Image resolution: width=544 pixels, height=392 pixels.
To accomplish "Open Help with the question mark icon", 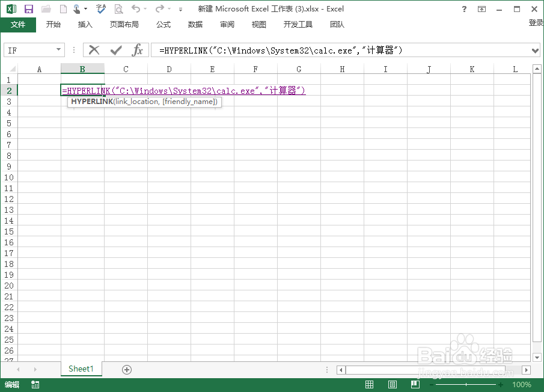I will click(464, 9).
